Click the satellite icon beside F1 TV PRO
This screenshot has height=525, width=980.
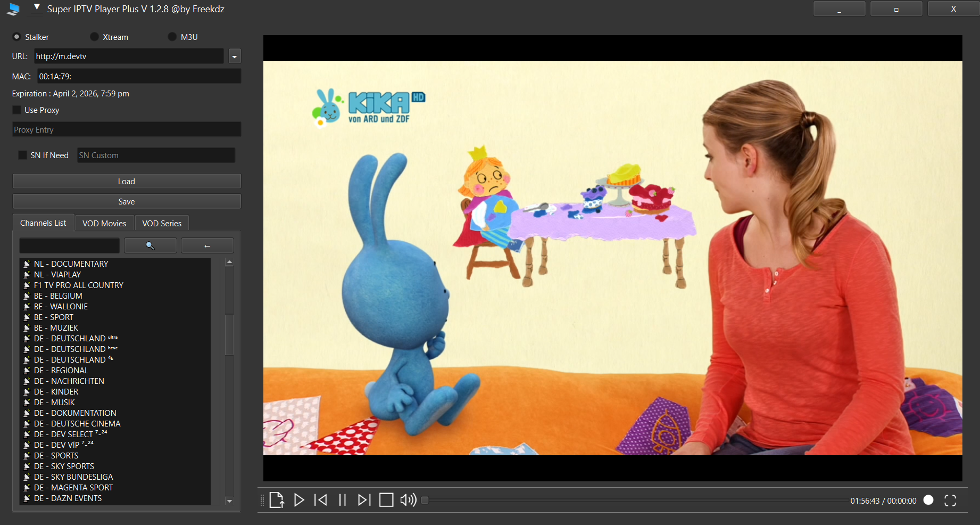[x=27, y=285]
